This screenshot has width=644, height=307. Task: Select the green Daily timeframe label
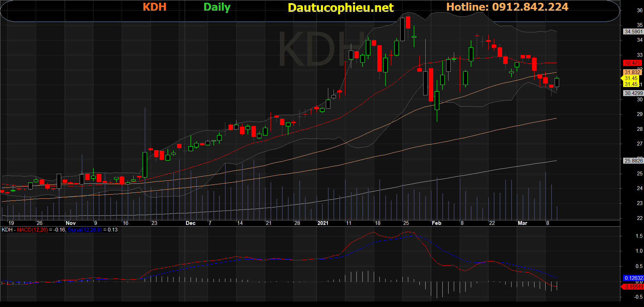point(217,7)
